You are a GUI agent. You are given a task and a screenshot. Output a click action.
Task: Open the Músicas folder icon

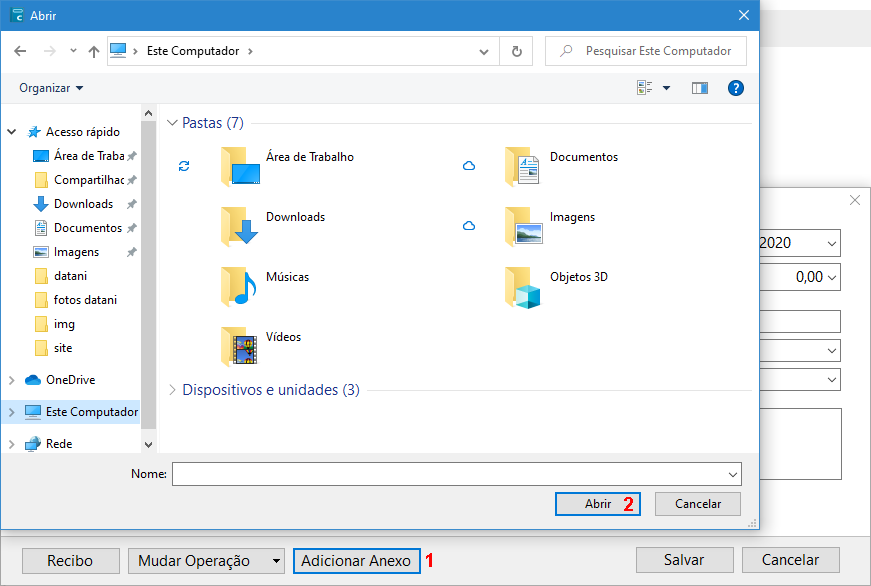(239, 286)
